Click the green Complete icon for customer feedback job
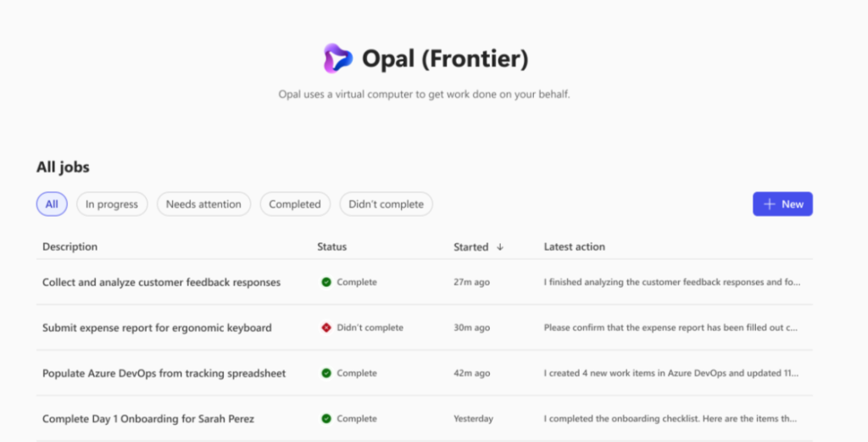The image size is (868, 442). pyautogui.click(x=326, y=282)
